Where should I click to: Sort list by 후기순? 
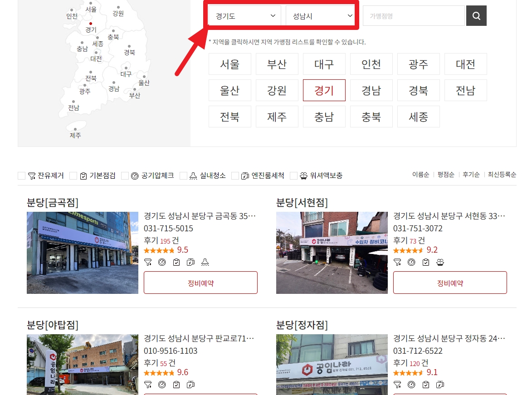(471, 175)
